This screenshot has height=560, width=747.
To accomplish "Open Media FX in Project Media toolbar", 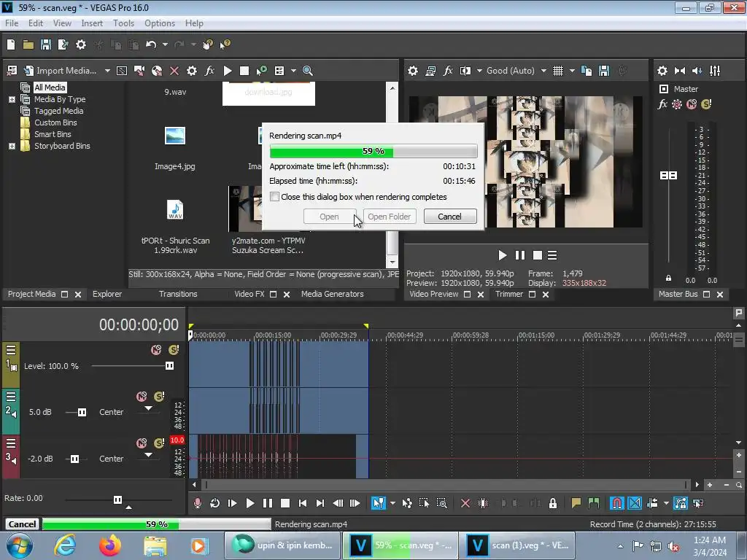I will (209, 71).
